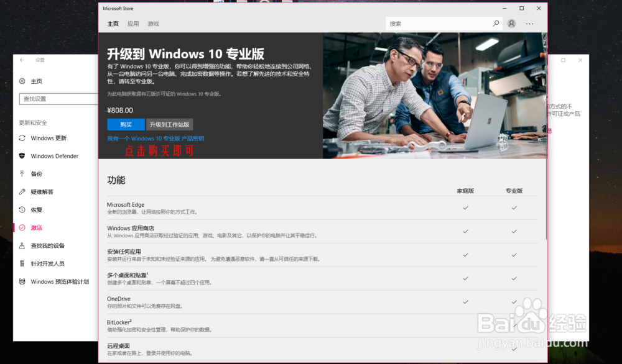The height and width of the screenshot is (364, 622).
Task: Click the 升级到 Windows 10 专业版 heading
Action: pyautogui.click(x=185, y=54)
